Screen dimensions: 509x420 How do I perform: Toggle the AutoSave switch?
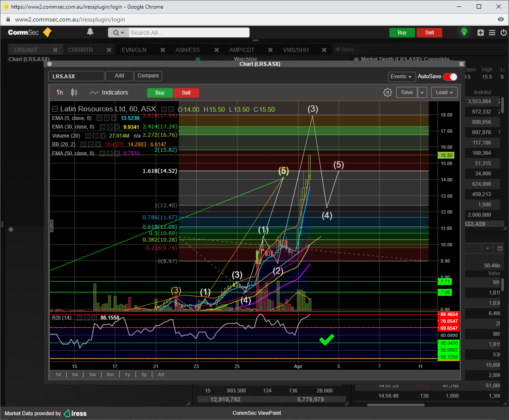[x=450, y=77]
